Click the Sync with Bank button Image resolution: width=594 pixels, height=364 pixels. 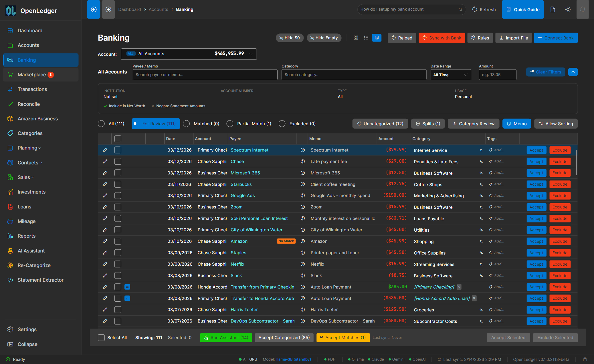[x=442, y=37]
